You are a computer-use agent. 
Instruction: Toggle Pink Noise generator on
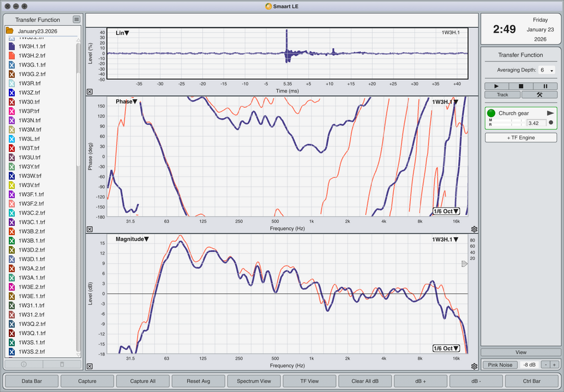(500, 364)
